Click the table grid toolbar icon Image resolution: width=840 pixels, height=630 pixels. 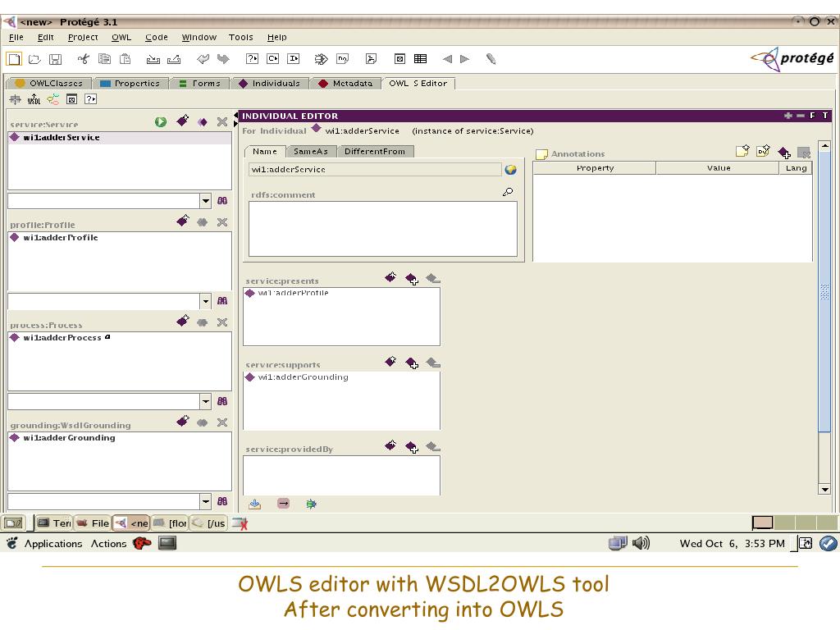pos(421,59)
